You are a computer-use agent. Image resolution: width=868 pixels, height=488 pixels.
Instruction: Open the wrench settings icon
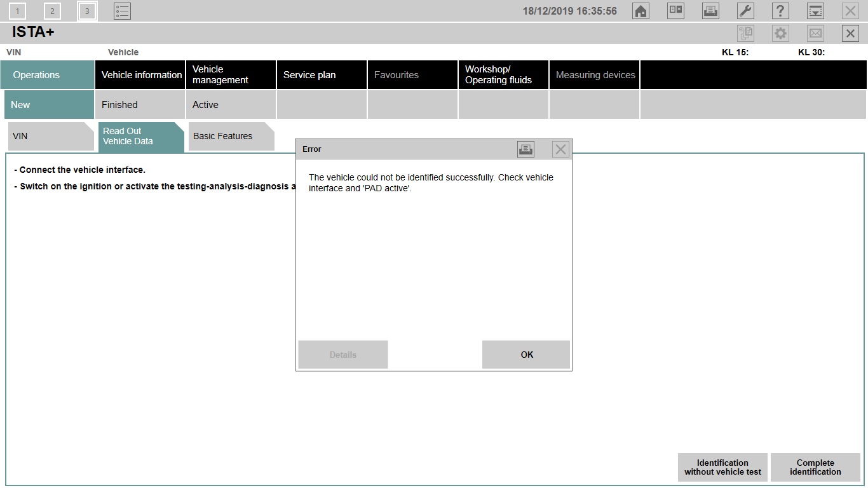pos(745,11)
